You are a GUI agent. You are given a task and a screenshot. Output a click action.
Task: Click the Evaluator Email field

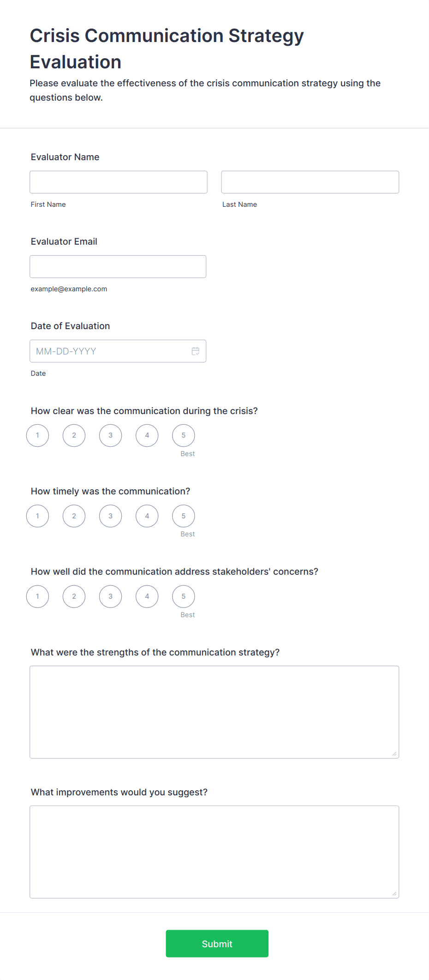click(x=118, y=266)
